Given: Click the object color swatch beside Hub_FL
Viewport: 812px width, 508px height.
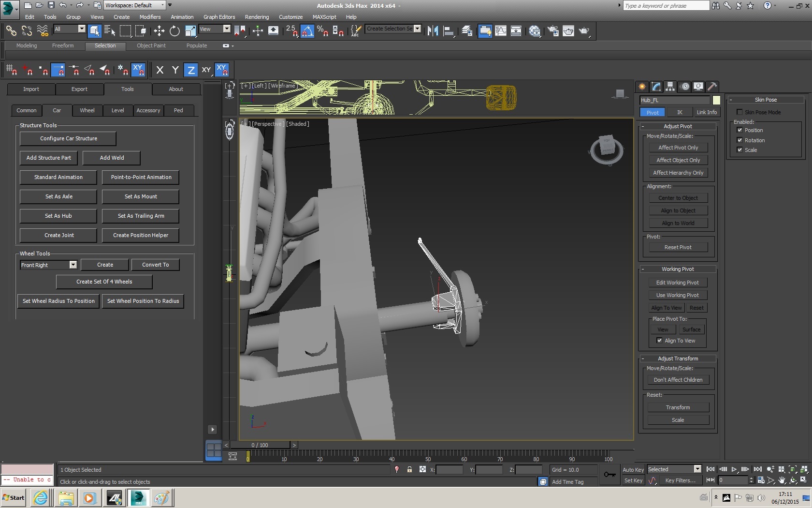Looking at the screenshot, I should pyautogui.click(x=716, y=100).
